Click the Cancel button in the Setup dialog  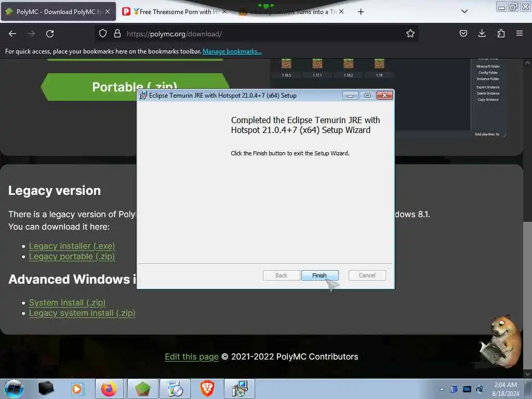[367, 275]
